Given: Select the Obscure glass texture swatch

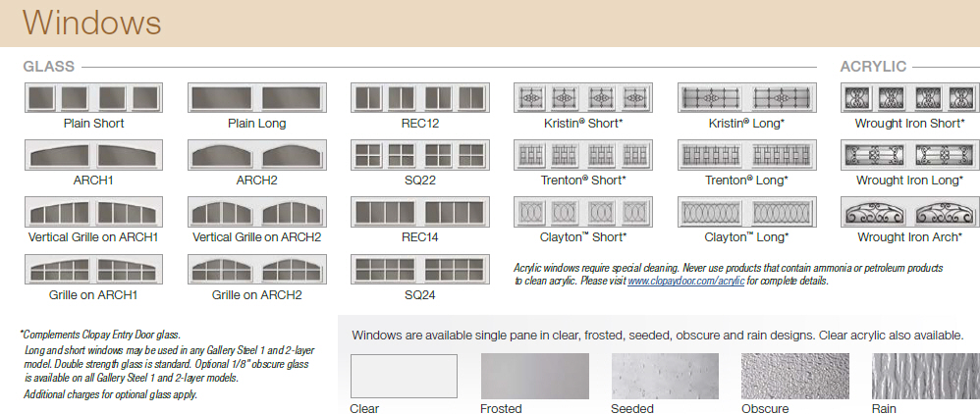Looking at the screenshot, I should (794, 377).
